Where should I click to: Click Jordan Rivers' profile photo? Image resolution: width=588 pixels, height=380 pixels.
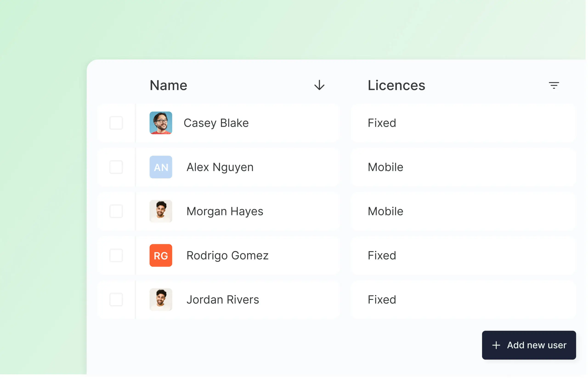coord(161,300)
